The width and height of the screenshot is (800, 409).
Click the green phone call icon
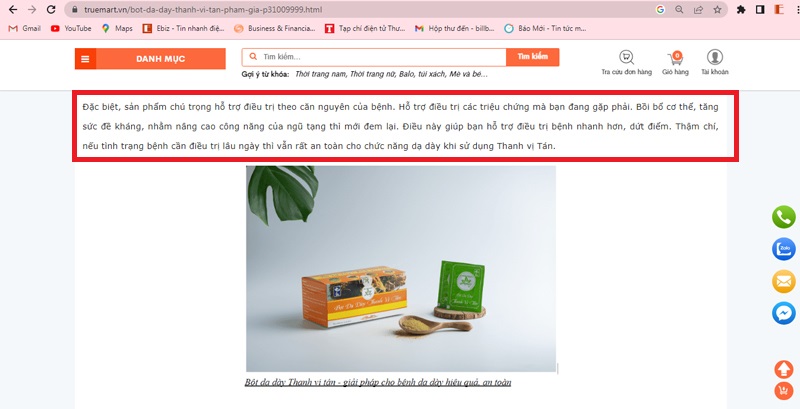(x=783, y=217)
